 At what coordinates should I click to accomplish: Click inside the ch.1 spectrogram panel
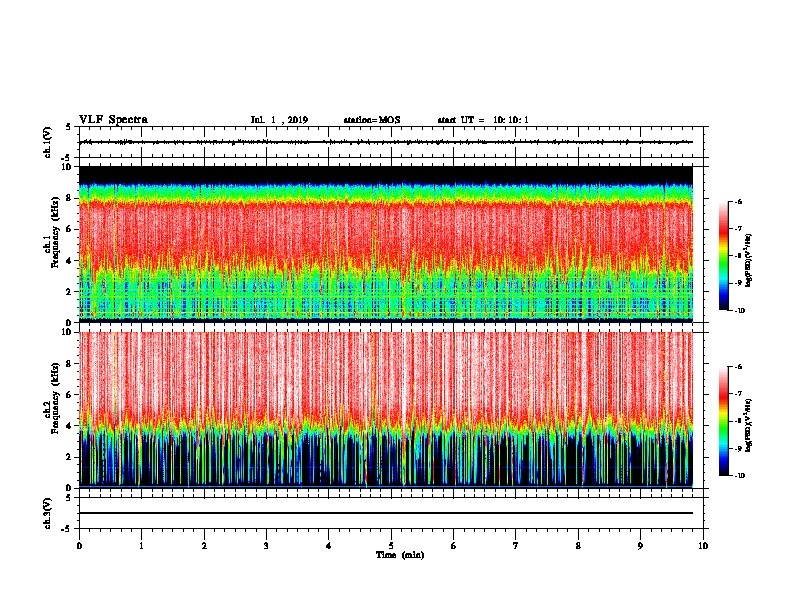click(x=386, y=244)
